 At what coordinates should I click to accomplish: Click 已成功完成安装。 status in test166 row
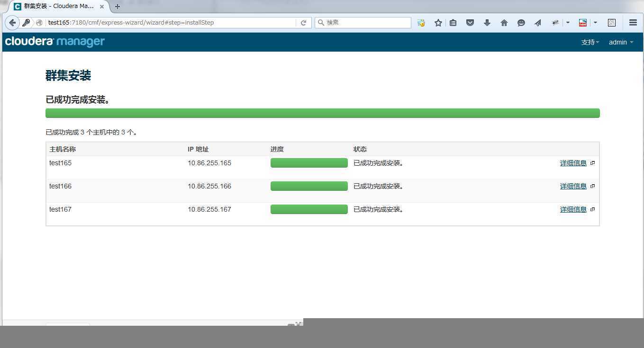pyautogui.click(x=379, y=186)
